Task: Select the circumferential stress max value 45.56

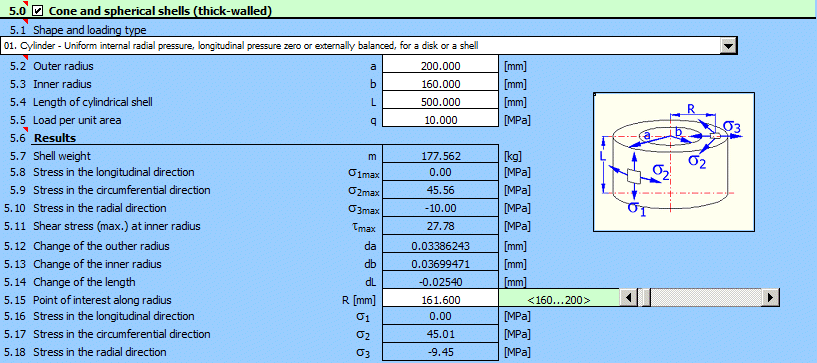Action: [x=440, y=190]
